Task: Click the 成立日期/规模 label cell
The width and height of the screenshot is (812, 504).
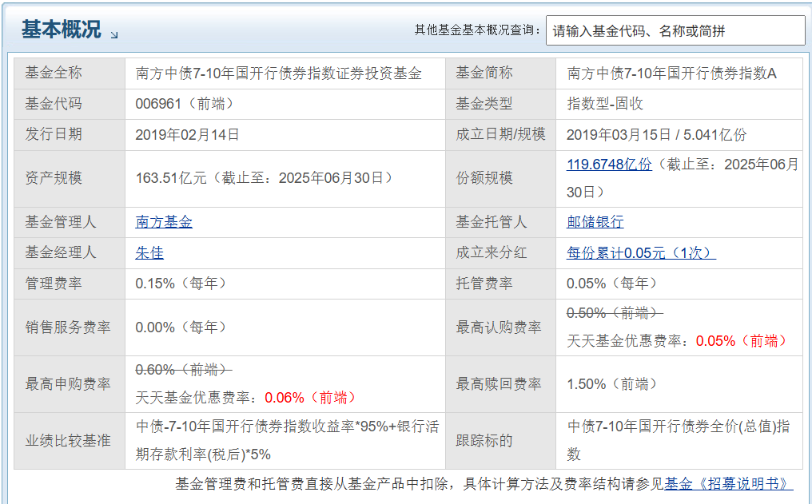Action: tap(501, 135)
